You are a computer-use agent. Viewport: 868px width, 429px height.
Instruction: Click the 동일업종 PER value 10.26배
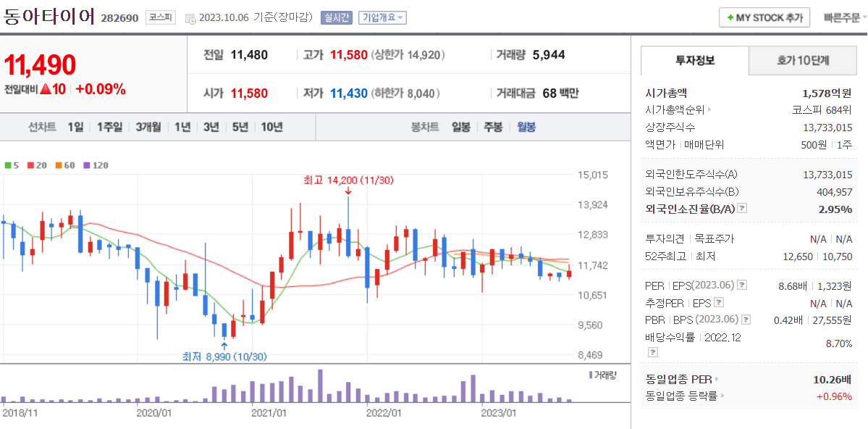tap(833, 380)
